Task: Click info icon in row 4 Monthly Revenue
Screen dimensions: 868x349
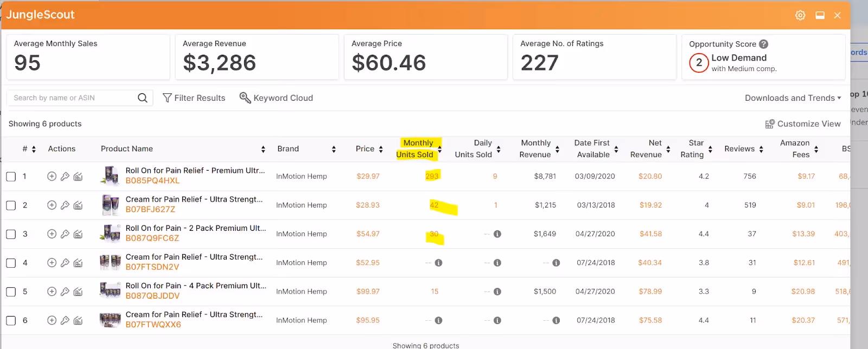Action: pos(556,263)
